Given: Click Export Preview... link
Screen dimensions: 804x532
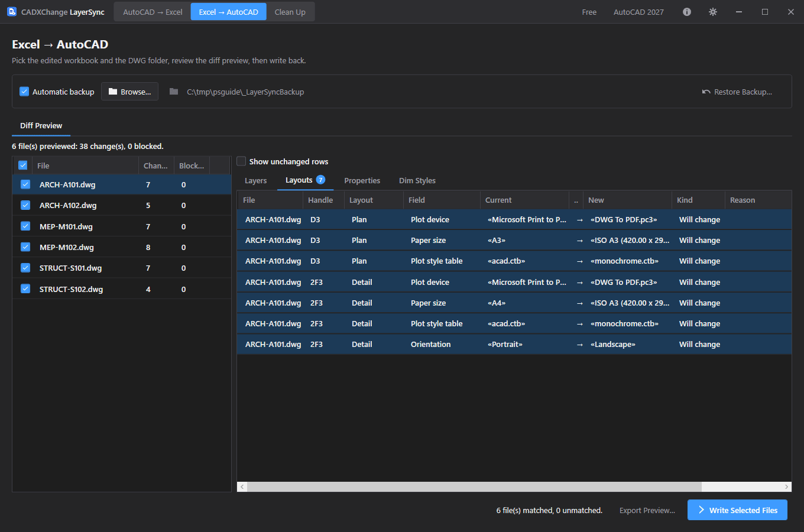Looking at the screenshot, I should coord(647,510).
